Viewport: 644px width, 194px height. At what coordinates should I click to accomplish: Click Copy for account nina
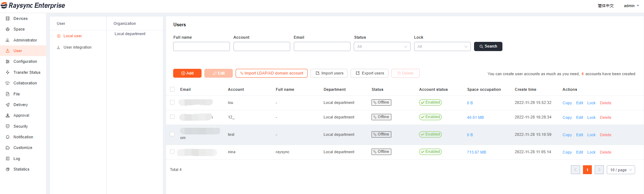(x=567, y=152)
